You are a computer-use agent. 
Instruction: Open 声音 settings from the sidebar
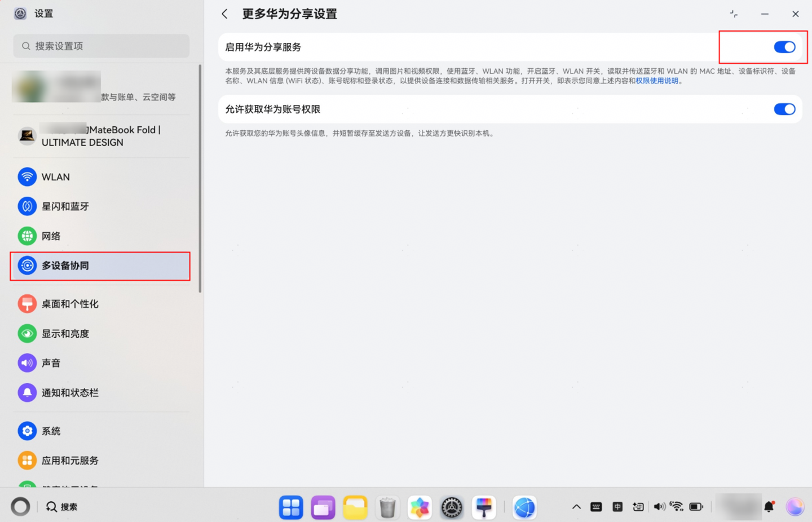[51, 362]
